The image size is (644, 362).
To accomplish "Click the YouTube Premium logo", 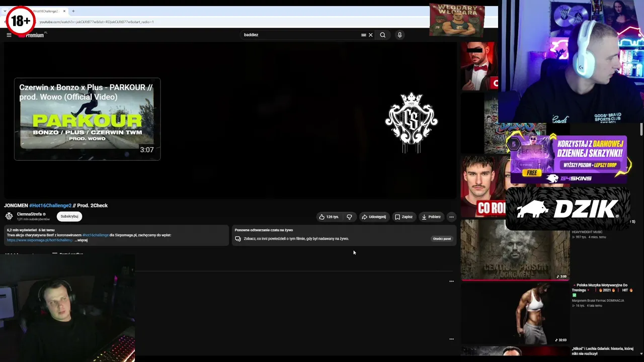I will 33,35.
